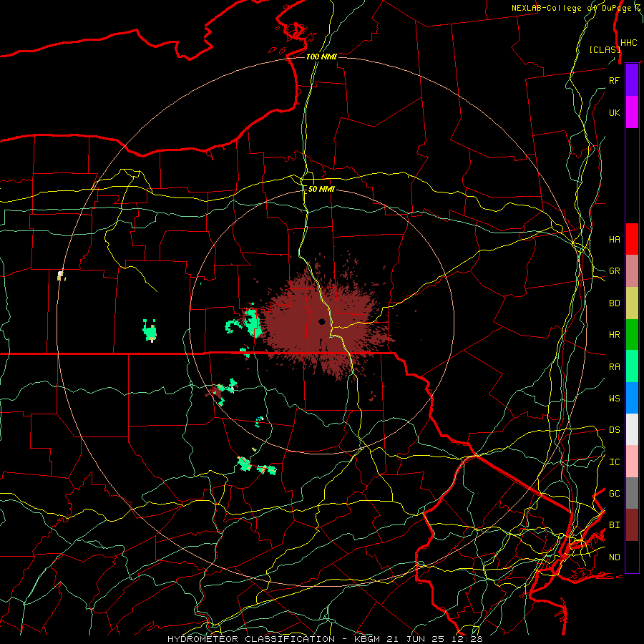The image size is (644, 644).
Task: Click the BI legend label
Action: [x=614, y=525]
